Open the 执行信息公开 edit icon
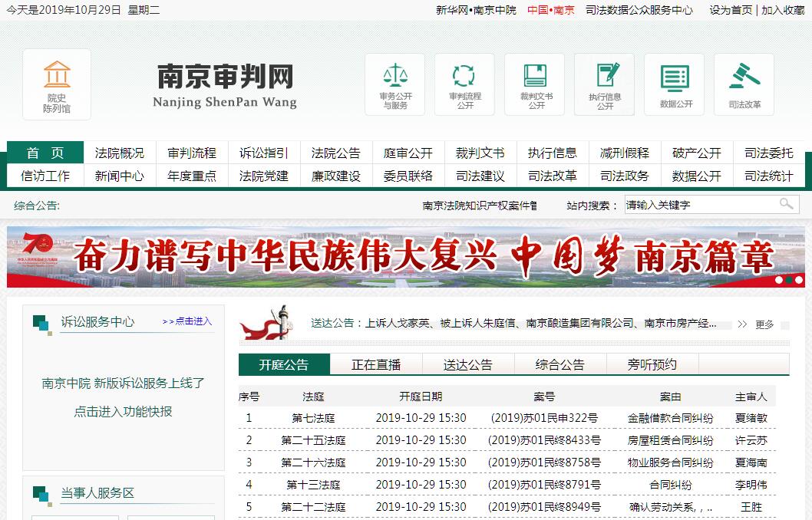Viewport: 812px width, 520px height. 605,84
